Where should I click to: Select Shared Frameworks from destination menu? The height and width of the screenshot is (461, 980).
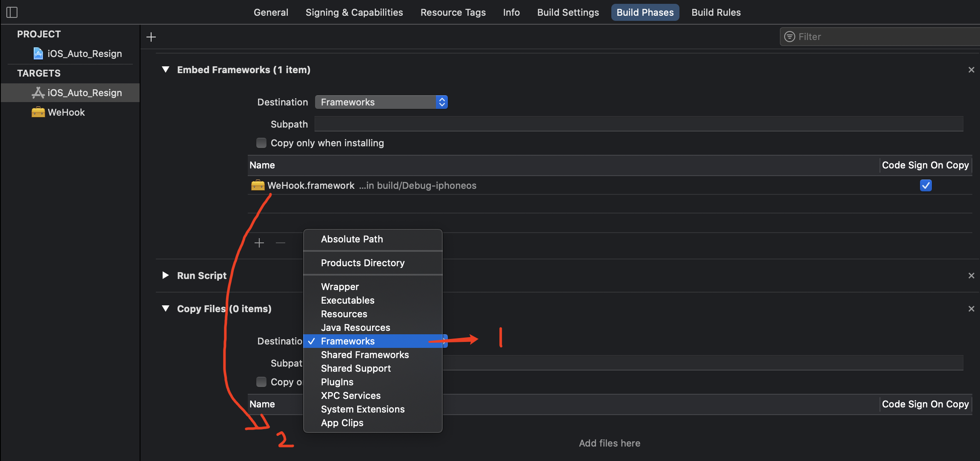coord(364,354)
